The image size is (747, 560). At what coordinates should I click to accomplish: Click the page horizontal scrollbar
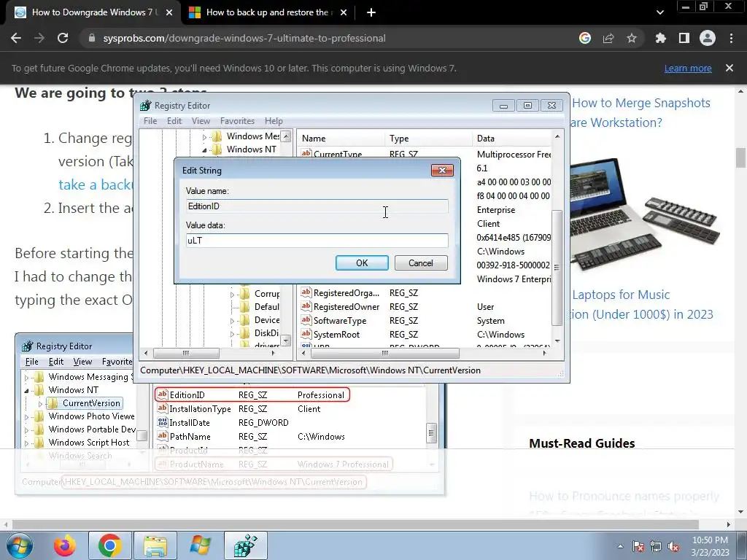pos(355,524)
